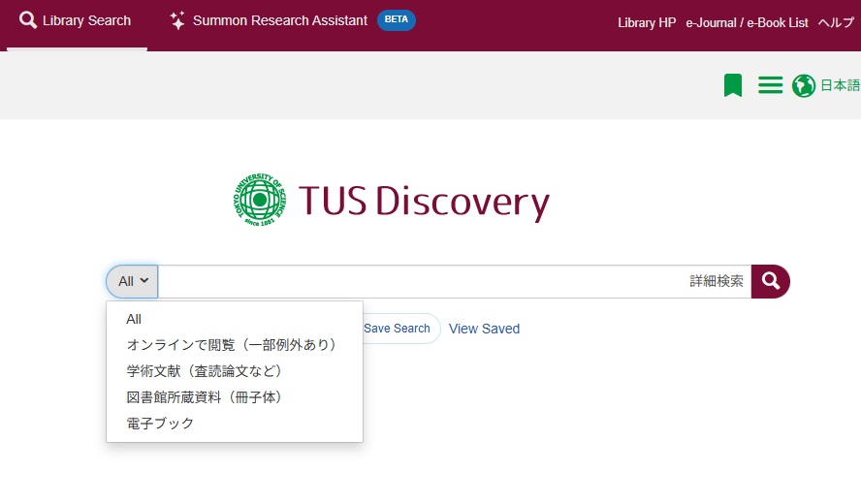Open saved items bookmark icon
The width and height of the screenshot is (861, 504).
(x=733, y=85)
